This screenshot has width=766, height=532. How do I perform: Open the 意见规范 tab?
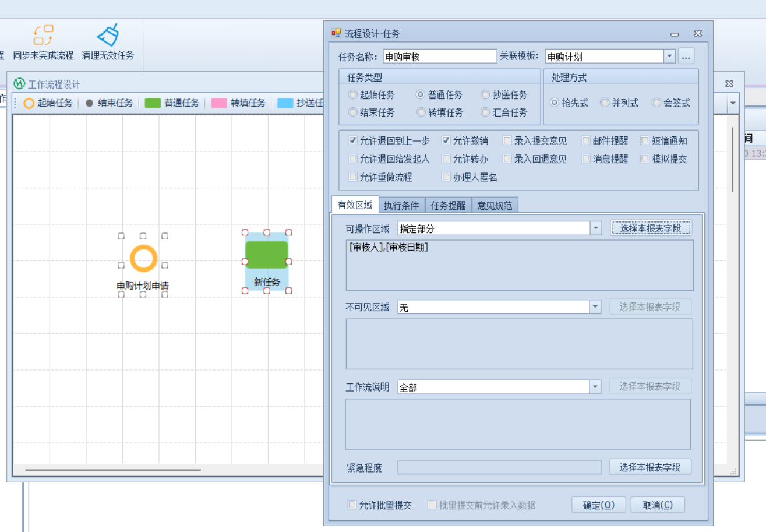(x=495, y=205)
